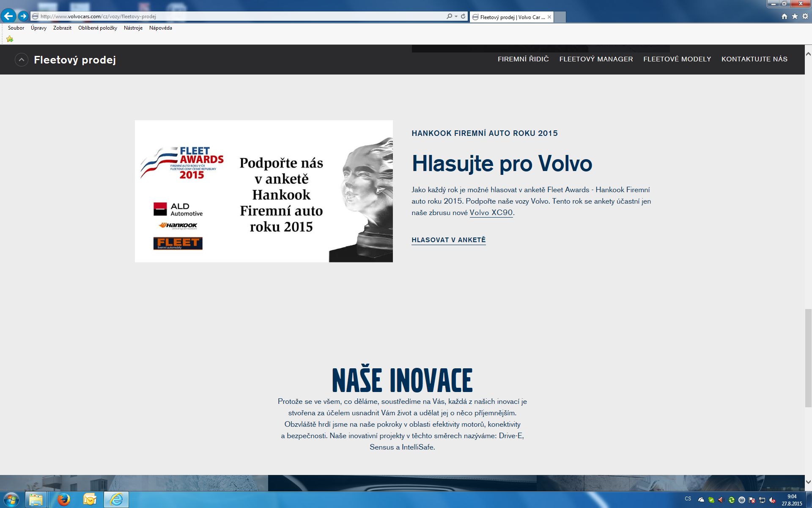Open the green sync arrows tray icon
The width and height of the screenshot is (812, 508).
731,500
